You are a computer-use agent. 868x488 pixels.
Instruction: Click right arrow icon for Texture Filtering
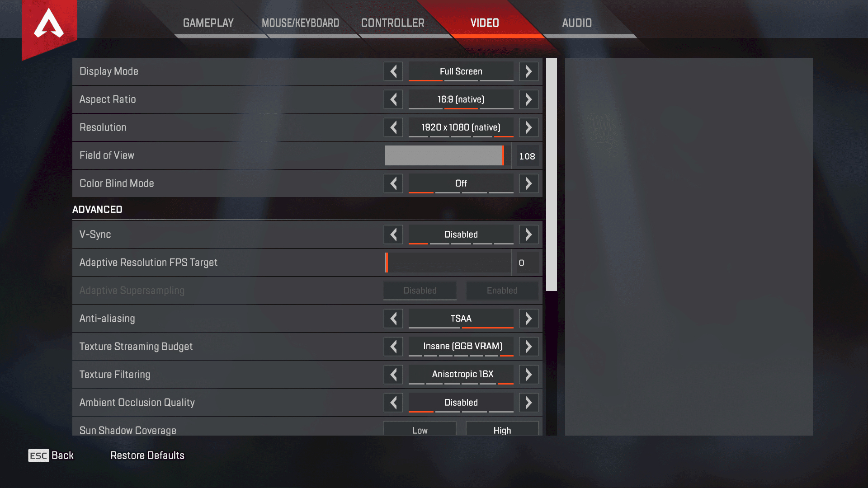tap(529, 374)
